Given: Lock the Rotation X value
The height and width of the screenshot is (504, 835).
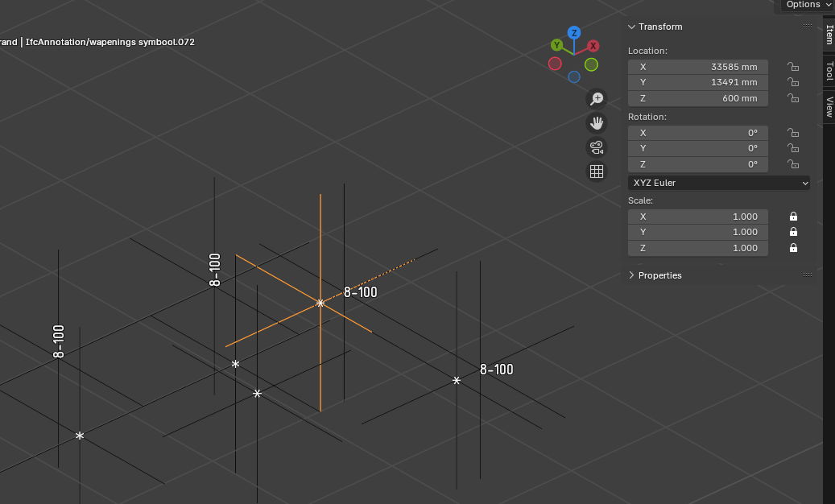Looking at the screenshot, I should click(x=793, y=133).
